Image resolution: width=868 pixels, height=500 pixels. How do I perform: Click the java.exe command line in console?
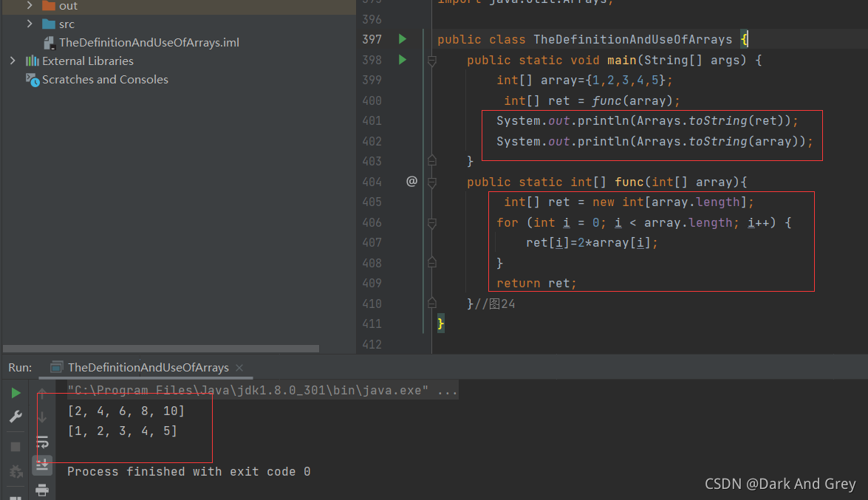(262, 391)
